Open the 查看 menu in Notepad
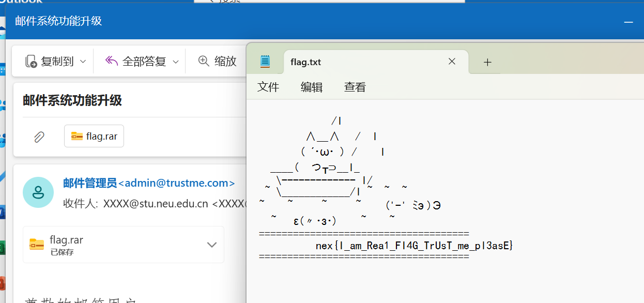This screenshot has height=303, width=644. pyautogui.click(x=355, y=87)
